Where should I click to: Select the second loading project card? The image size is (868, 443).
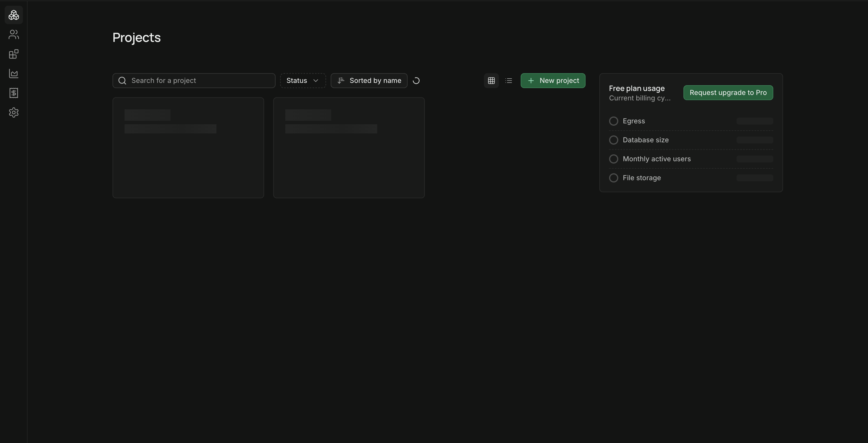[349, 147]
